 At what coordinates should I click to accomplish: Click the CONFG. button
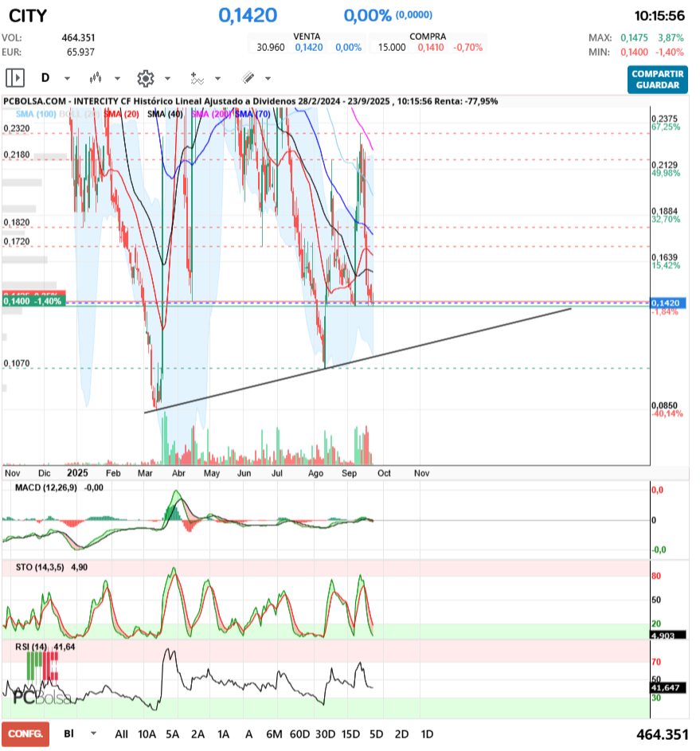pos(25,733)
